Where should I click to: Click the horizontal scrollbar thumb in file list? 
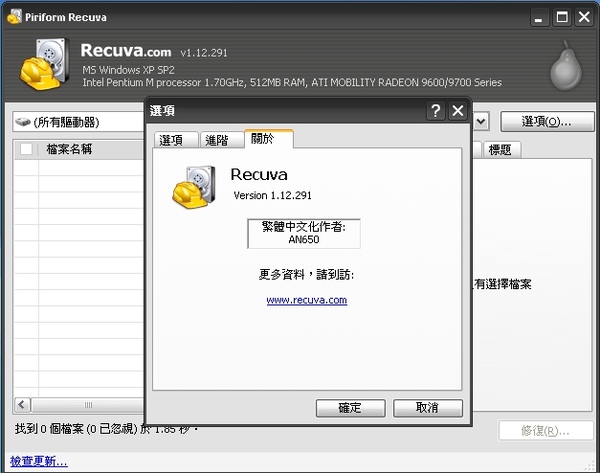click(88, 405)
